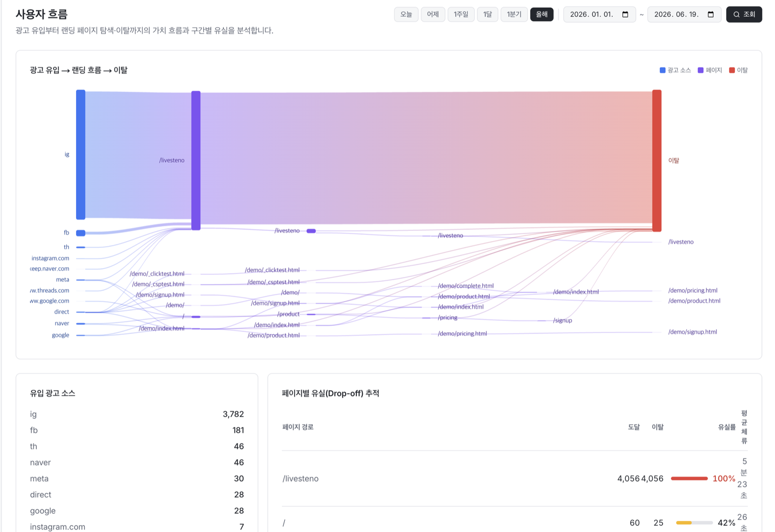
Task: Toggle the 광고 소스 blue legend swatch
Action: [662, 70]
